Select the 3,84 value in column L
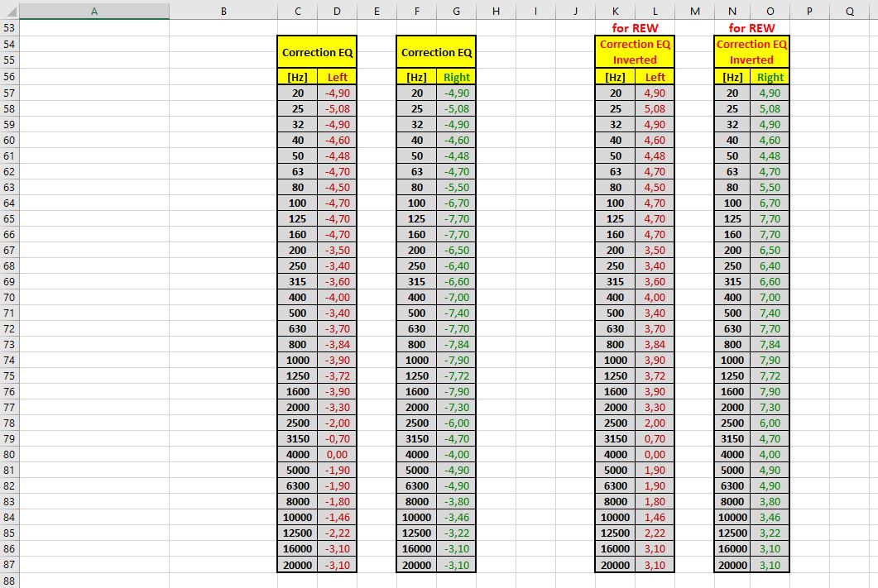Viewport: 878px width, 588px height. point(655,345)
